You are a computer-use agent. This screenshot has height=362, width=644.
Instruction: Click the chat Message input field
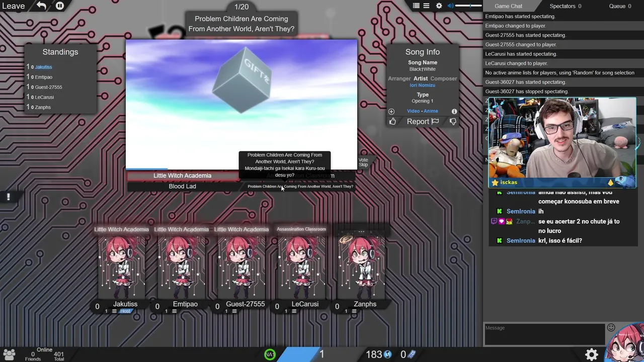pyautogui.click(x=544, y=334)
